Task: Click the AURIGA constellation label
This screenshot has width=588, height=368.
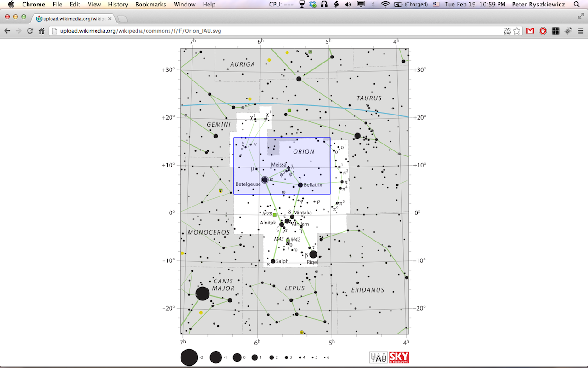Action: pos(243,64)
